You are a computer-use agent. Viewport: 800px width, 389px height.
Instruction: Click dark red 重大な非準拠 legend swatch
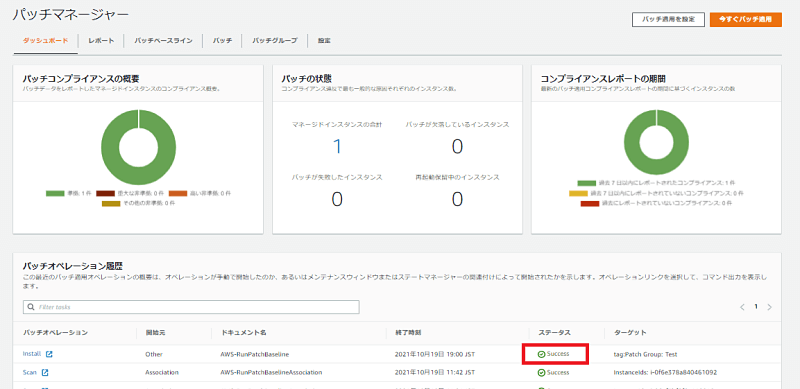(x=105, y=193)
